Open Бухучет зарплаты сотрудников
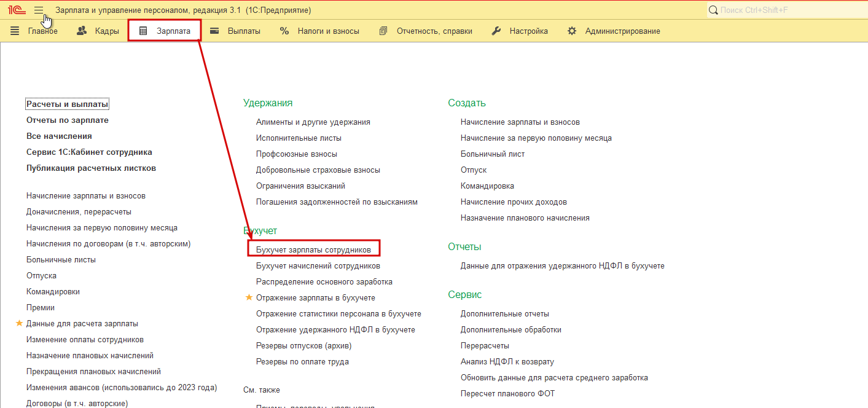868x408 pixels. pyautogui.click(x=313, y=250)
